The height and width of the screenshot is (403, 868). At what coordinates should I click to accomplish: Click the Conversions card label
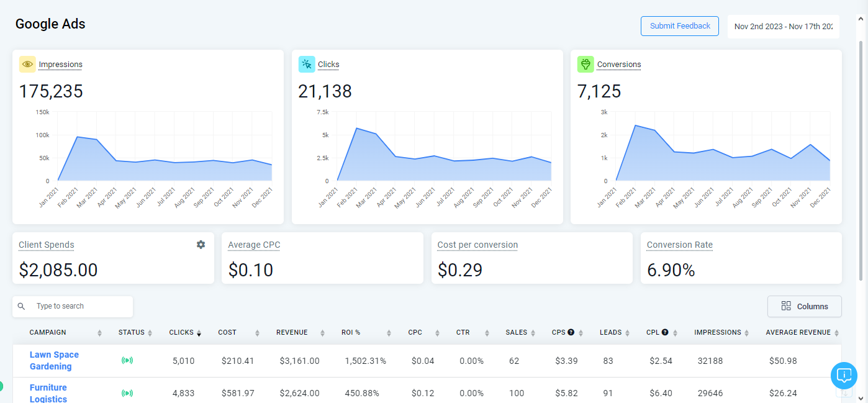tap(619, 65)
